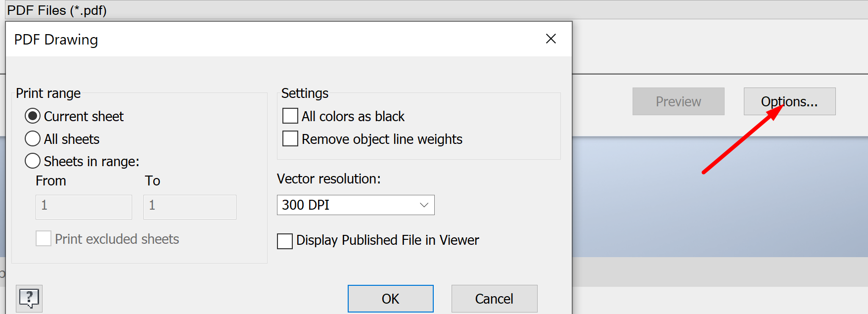Choose Sheets in range
The height and width of the screenshot is (314, 868).
[x=32, y=161]
